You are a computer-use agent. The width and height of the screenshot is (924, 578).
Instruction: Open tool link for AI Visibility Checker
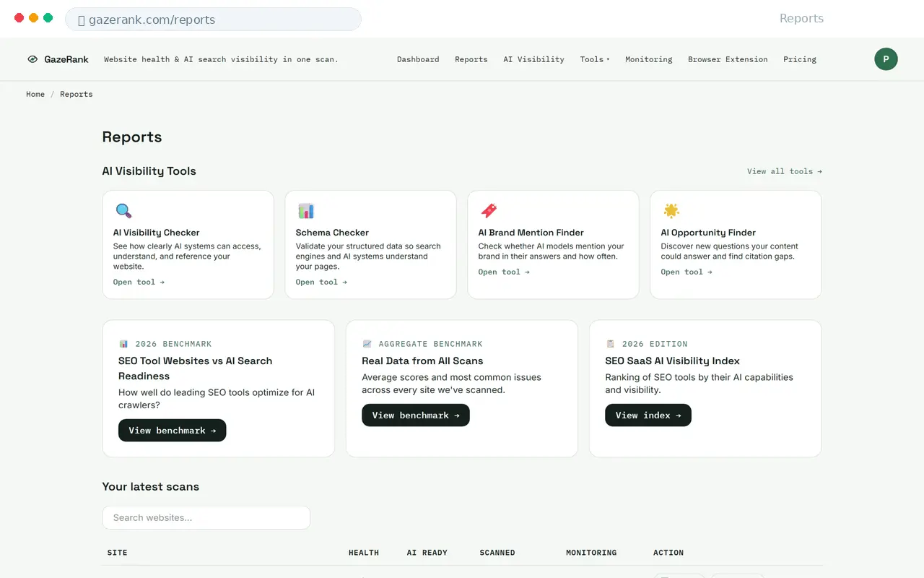(x=139, y=282)
